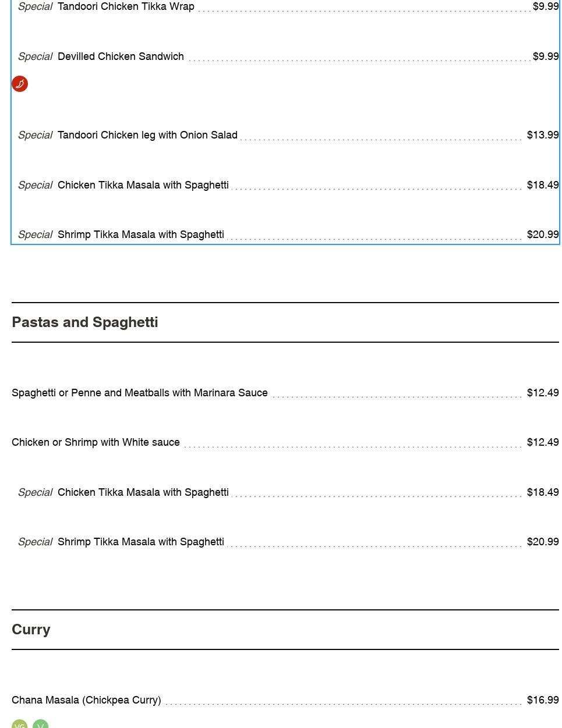Click the $9.99 Tandoori Chicken Tikka Wrap price
The height and width of the screenshot is (728, 562).
tap(545, 6)
